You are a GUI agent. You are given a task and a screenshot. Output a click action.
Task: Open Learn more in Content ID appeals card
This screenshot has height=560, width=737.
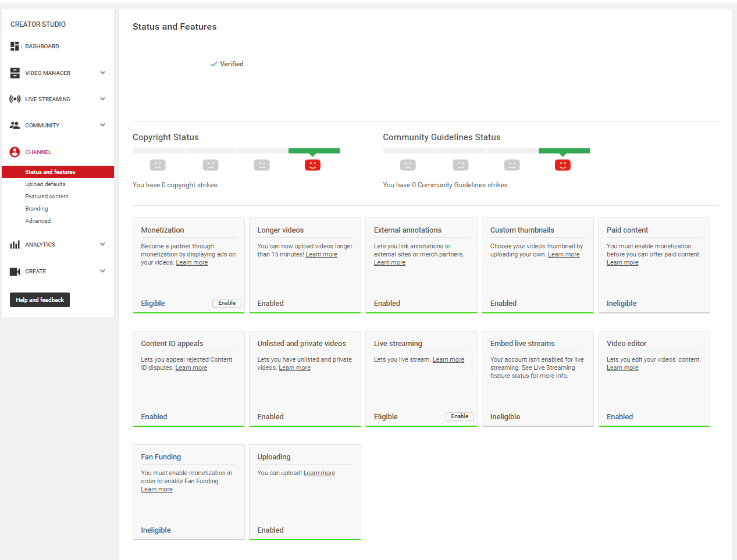[191, 368]
